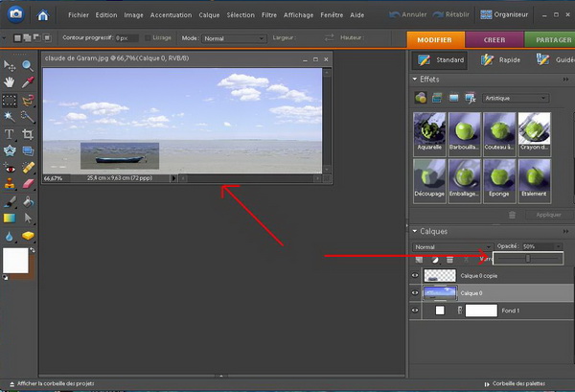
Task: Click the delete trash icon in Calques panel
Action: click(x=449, y=260)
